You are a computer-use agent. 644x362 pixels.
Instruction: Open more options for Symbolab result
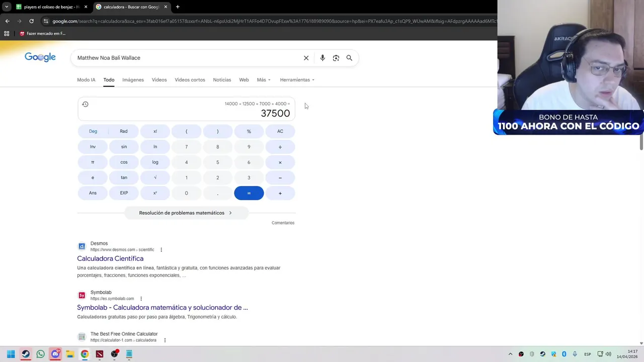click(x=141, y=299)
